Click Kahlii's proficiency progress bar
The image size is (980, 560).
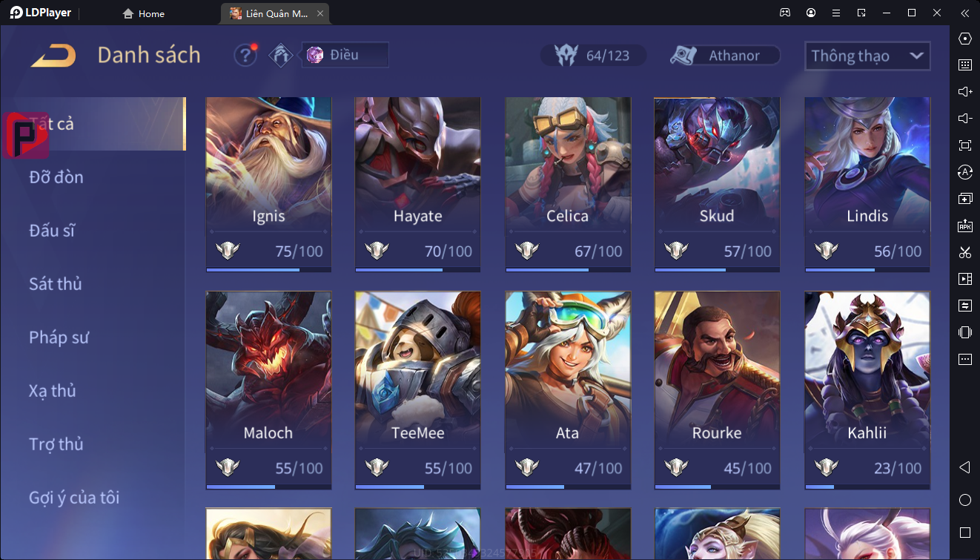(867, 487)
